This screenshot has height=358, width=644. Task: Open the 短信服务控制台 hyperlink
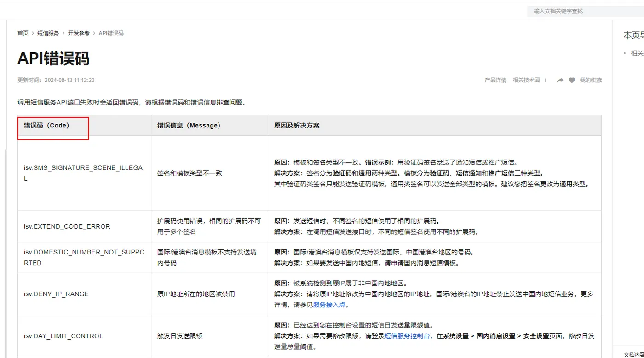coord(408,336)
